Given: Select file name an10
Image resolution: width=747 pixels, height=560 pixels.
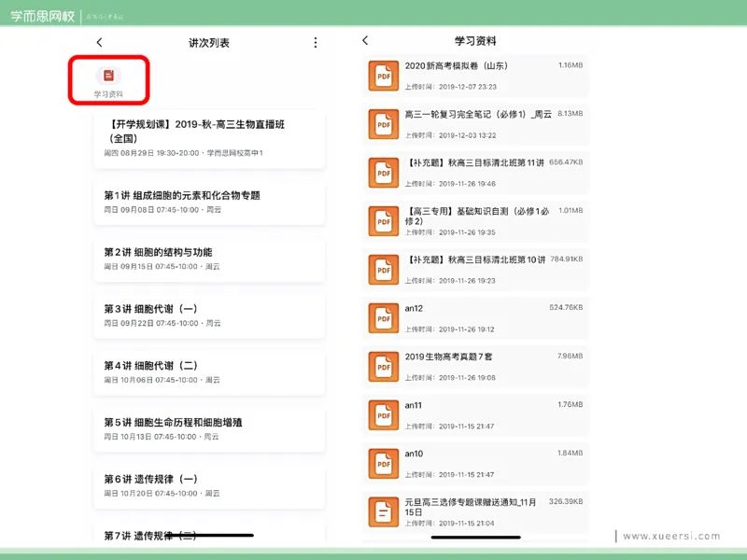Looking at the screenshot, I should [x=414, y=454].
